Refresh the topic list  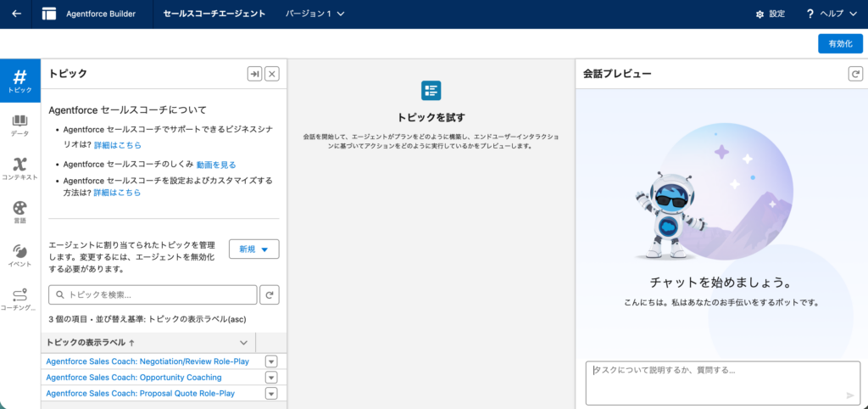pyautogui.click(x=270, y=294)
